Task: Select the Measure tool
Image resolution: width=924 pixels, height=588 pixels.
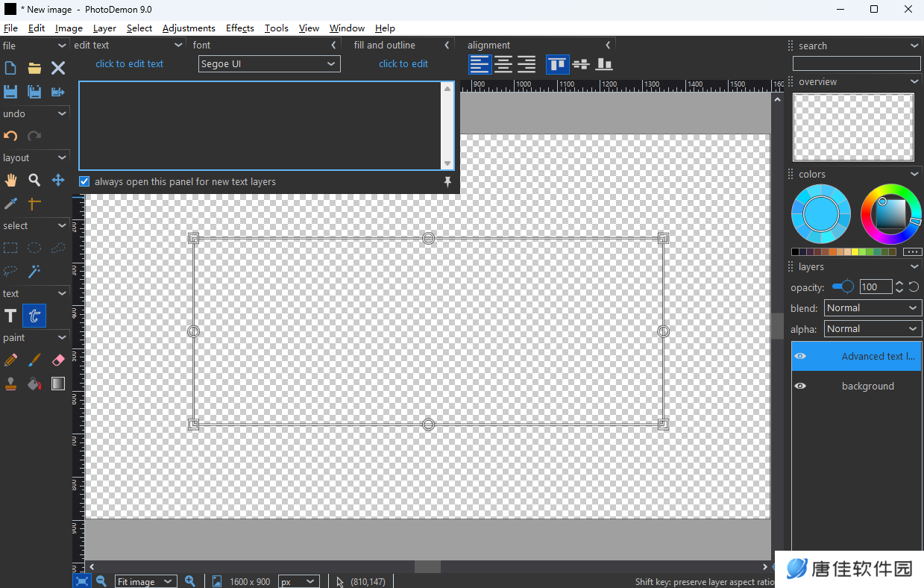Action: 34,203
